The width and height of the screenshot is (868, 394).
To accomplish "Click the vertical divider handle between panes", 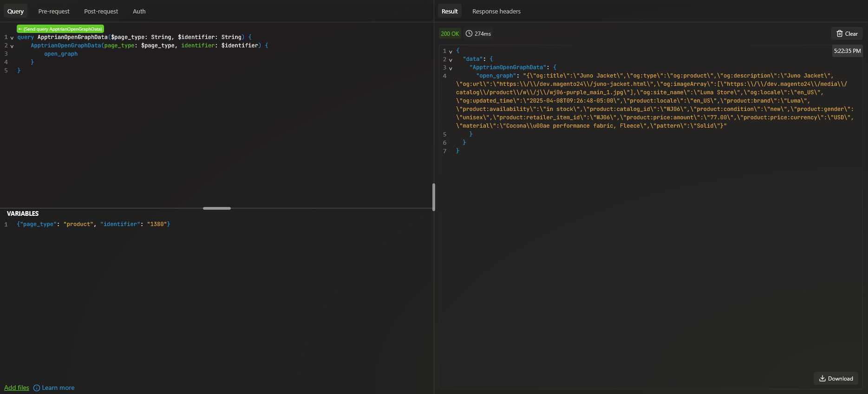I will coord(434,197).
